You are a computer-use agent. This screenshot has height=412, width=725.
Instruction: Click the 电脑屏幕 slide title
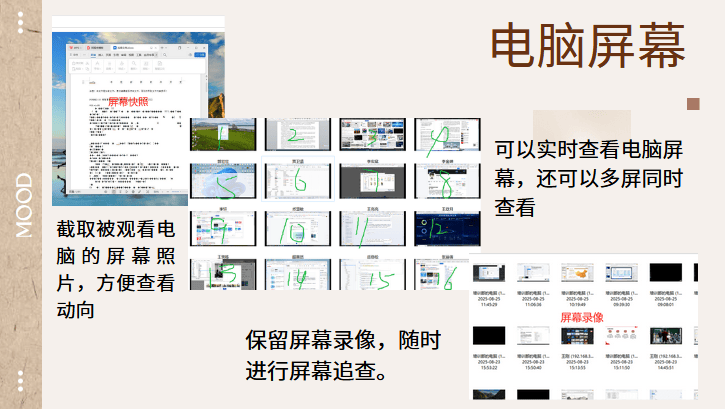point(588,47)
